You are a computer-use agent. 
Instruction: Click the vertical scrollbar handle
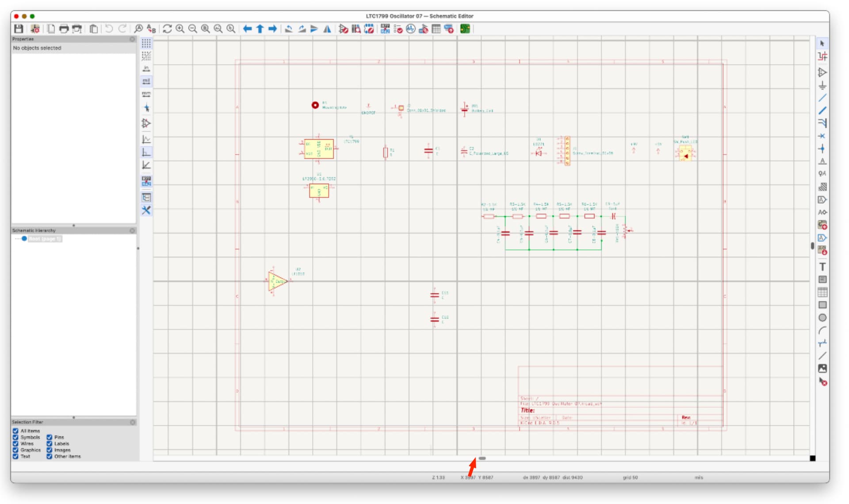812,246
